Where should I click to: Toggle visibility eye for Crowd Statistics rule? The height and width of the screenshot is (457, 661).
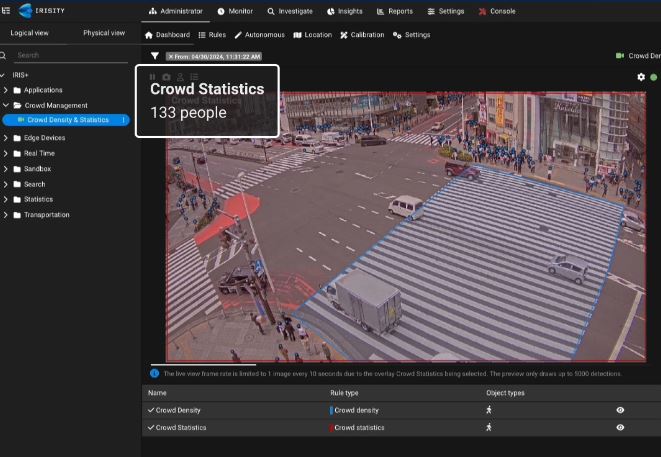620,427
